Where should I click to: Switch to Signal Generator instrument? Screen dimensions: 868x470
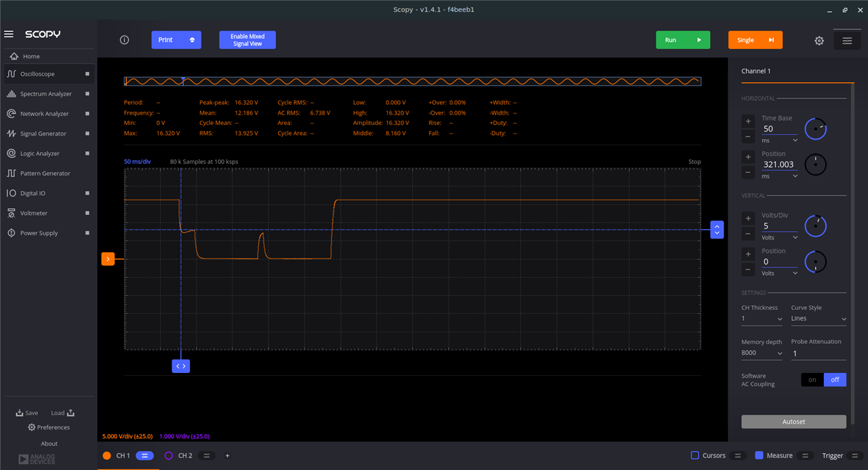[48, 134]
